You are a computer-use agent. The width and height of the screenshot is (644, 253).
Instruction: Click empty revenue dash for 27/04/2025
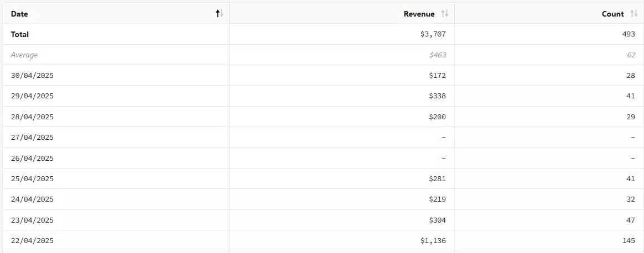pyautogui.click(x=444, y=138)
